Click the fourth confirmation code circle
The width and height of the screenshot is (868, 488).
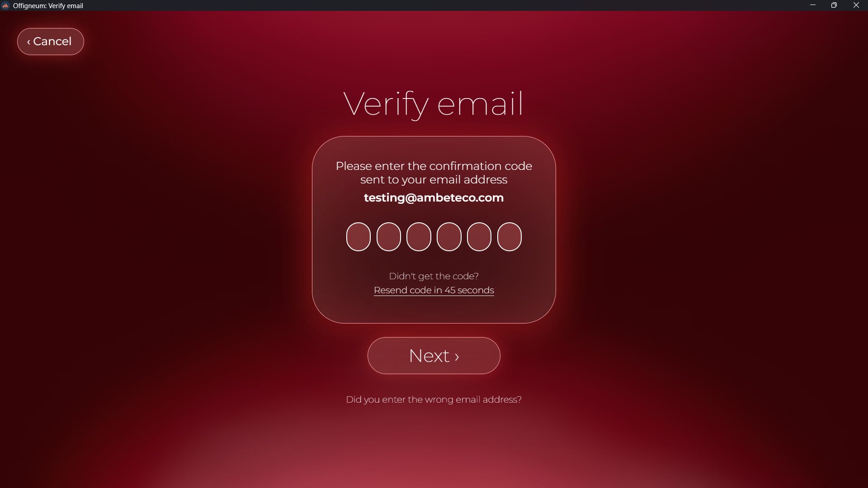449,237
